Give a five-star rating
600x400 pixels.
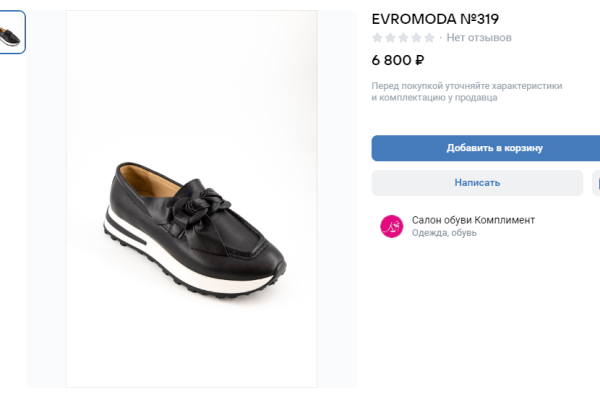[429, 38]
